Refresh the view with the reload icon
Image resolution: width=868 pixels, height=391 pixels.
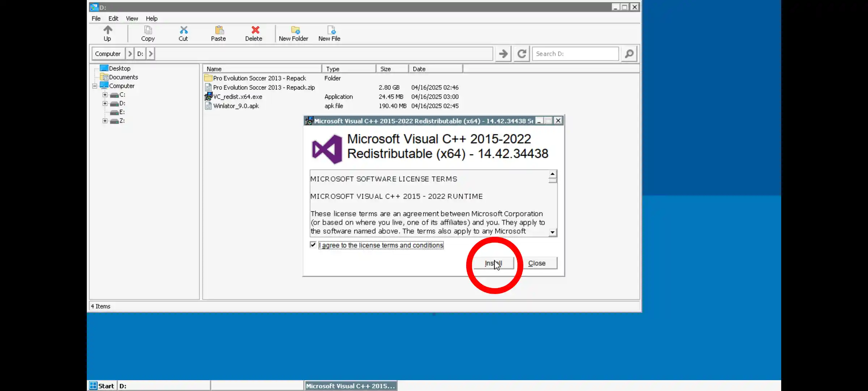click(521, 54)
